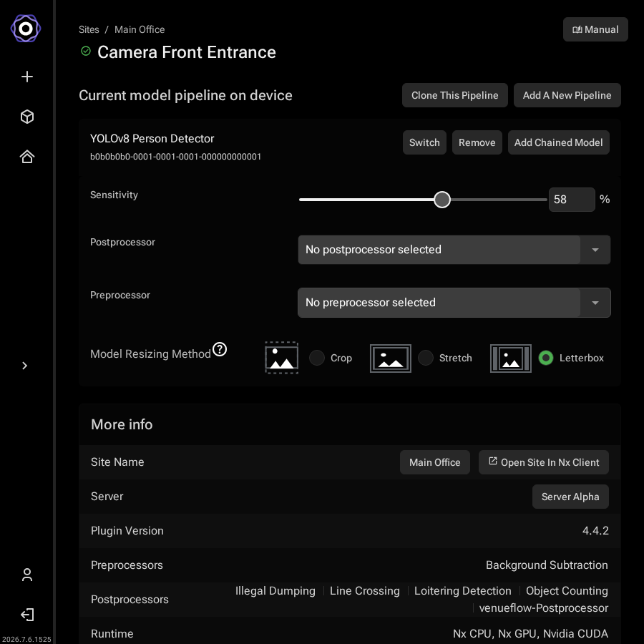Click Add A New Pipeline

click(567, 95)
